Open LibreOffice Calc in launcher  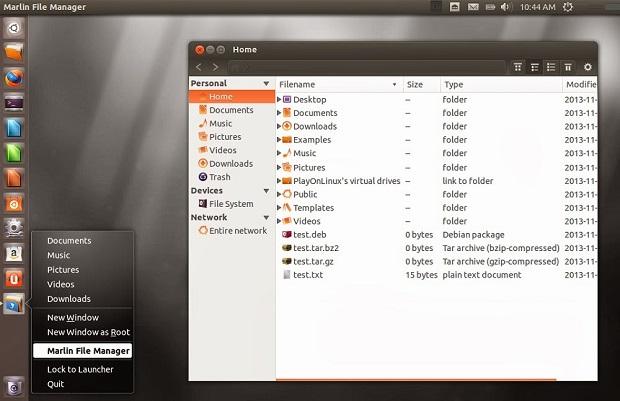pos(14,153)
